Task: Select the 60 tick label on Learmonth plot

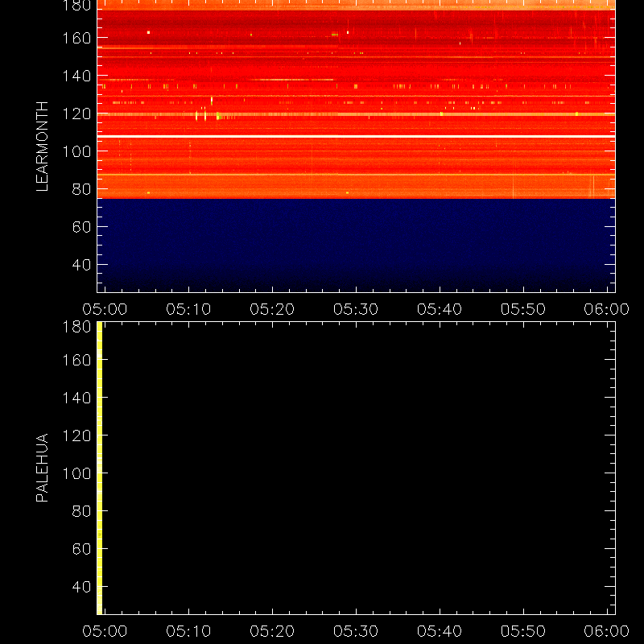Action: coord(81,227)
